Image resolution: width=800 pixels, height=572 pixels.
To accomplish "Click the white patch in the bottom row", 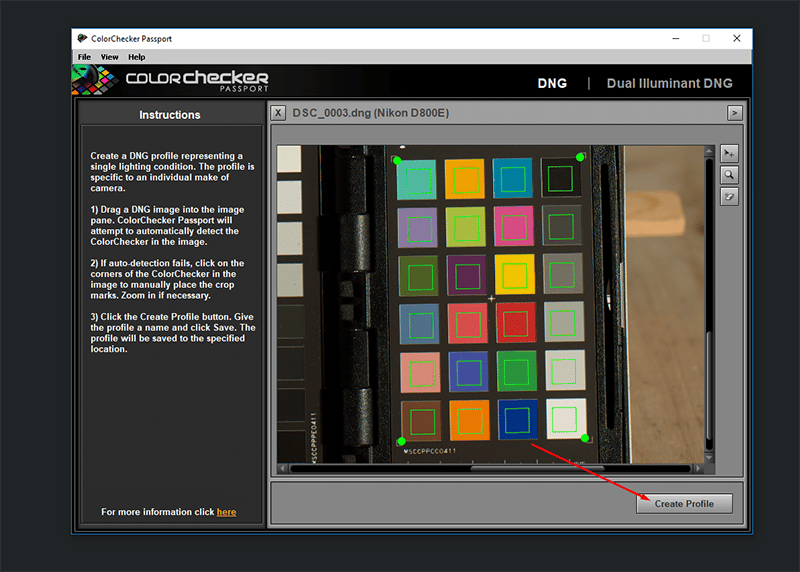I will pyautogui.click(x=565, y=419).
